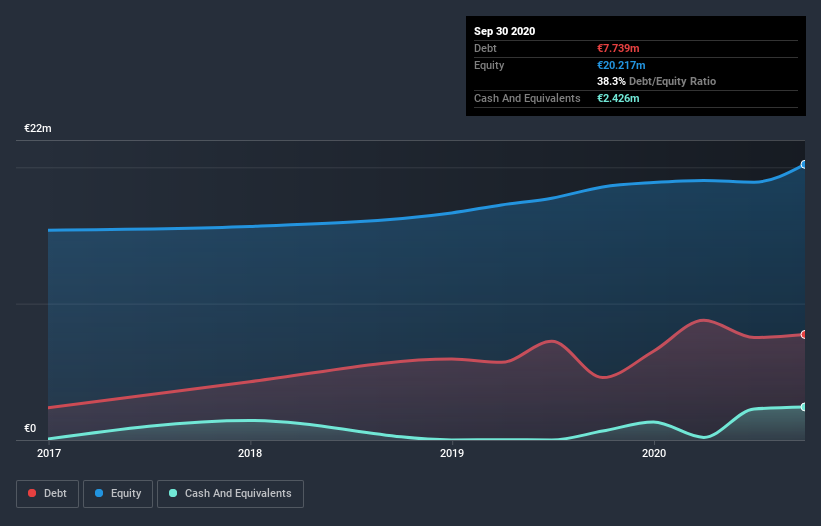Click the 2018 x-axis label

pos(250,453)
